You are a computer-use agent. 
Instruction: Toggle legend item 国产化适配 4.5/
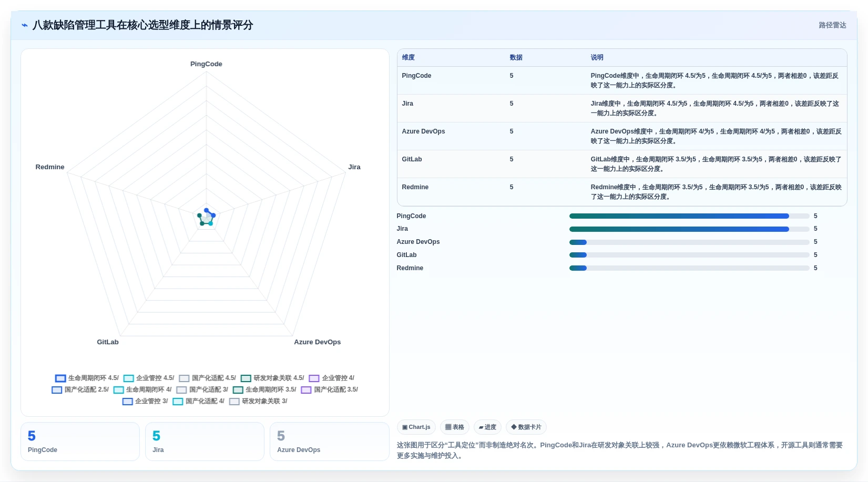pyautogui.click(x=208, y=378)
